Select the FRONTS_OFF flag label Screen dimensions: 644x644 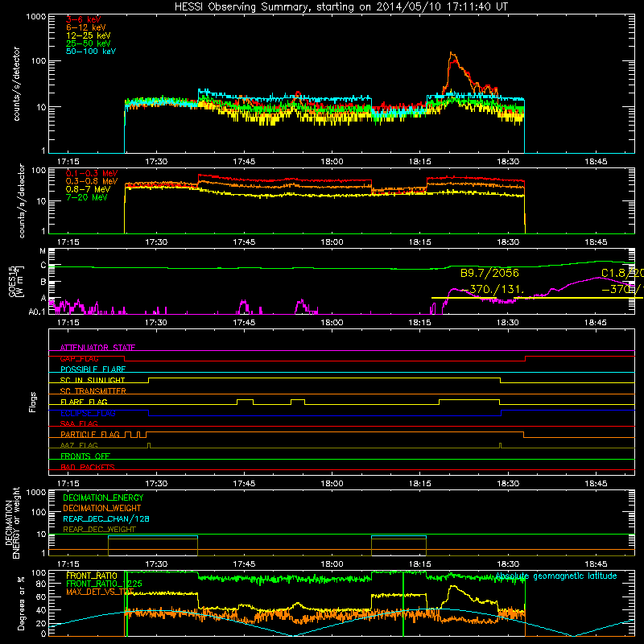point(85,456)
